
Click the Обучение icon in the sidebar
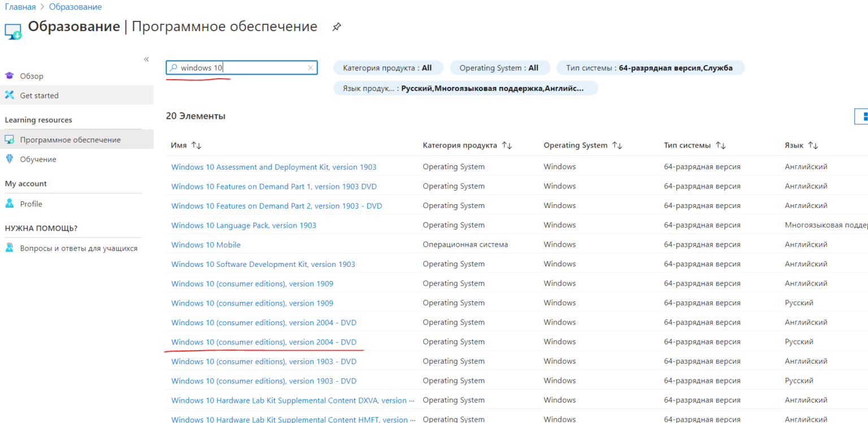click(x=9, y=159)
